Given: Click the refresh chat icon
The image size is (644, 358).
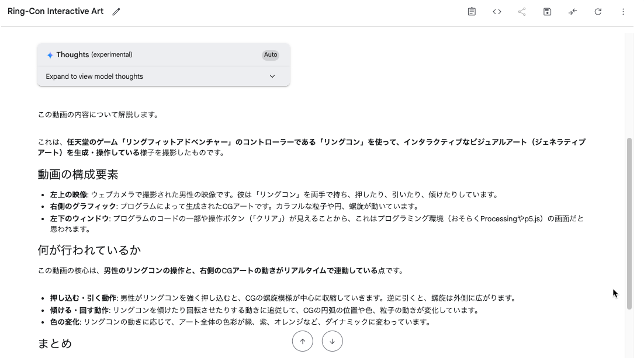Looking at the screenshot, I should click(x=598, y=12).
